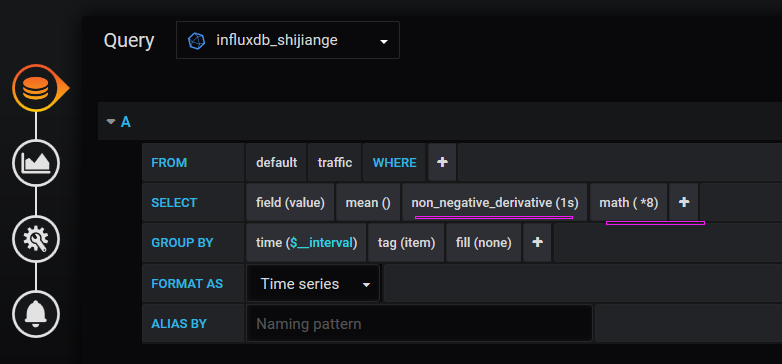782x364 pixels.
Task: Select the default retention policy segment
Action: point(276,163)
